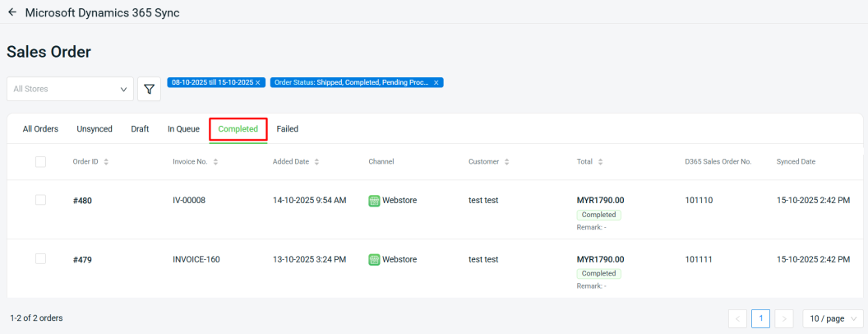Sort by Total column
Viewport: 868px width, 334px height.
click(x=600, y=162)
